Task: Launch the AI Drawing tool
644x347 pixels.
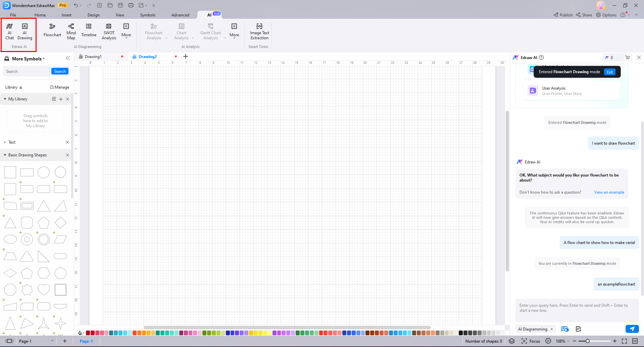Action: pyautogui.click(x=25, y=32)
